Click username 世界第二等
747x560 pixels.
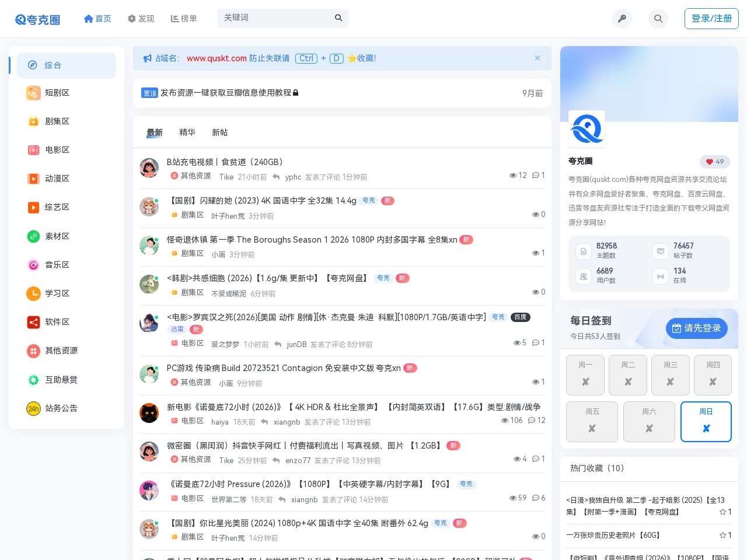pyautogui.click(x=229, y=500)
